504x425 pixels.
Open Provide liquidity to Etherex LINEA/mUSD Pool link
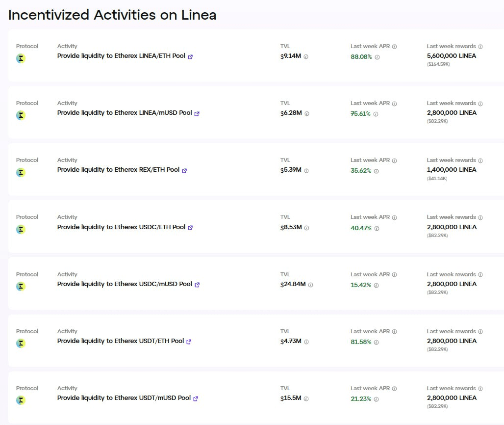pyautogui.click(x=125, y=113)
